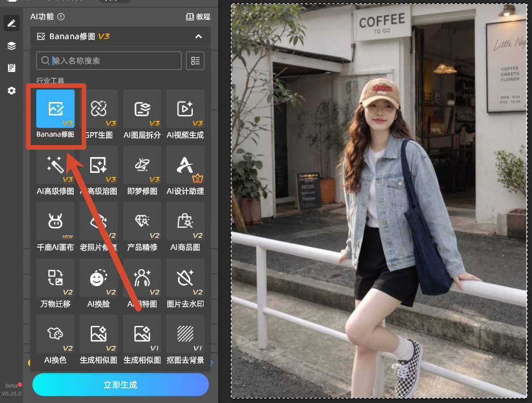Click the 立即生成 button
This screenshot has width=532, height=403.
coord(120,385)
